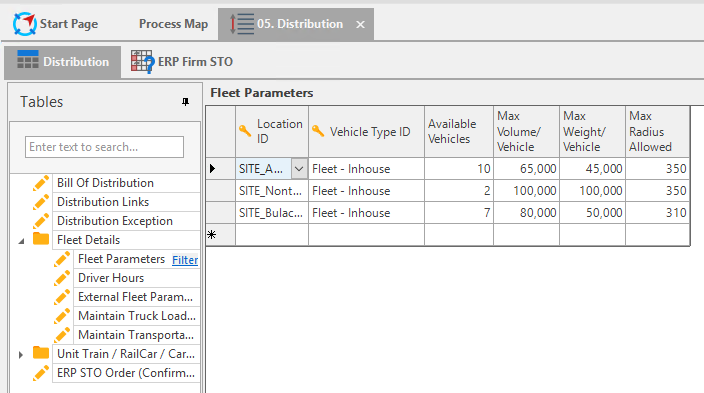Image resolution: width=704 pixels, height=393 pixels.
Task: Click the Max Radius value 310
Action: (x=658, y=213)
